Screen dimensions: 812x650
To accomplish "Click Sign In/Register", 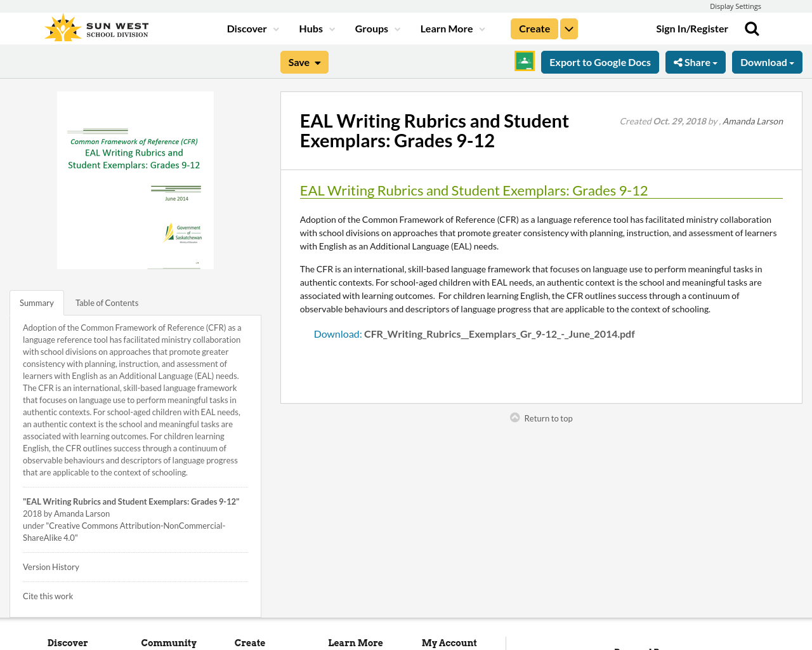I will tap(692, 27).
